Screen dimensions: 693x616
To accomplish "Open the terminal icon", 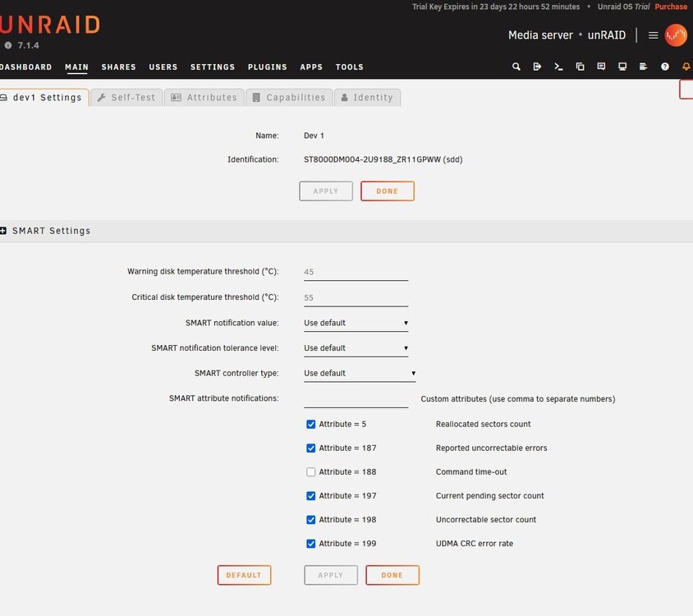I will click(x=558, y=67).
